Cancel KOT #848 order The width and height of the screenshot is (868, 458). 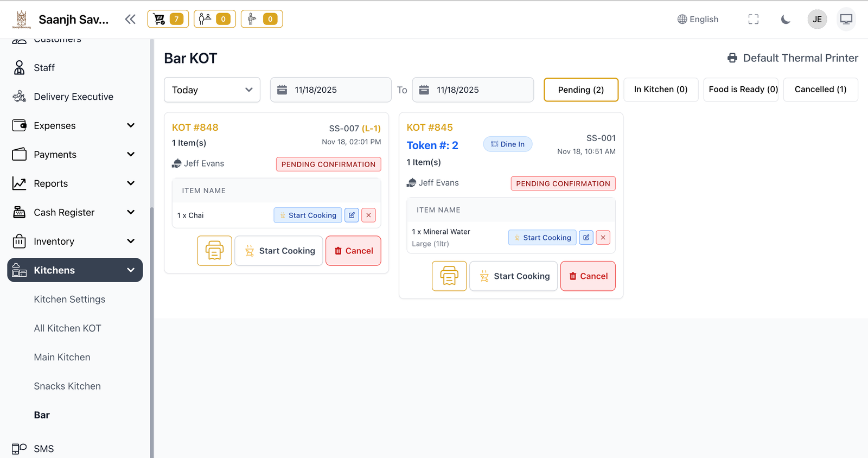pyautogui.click(x=353, y=251)
